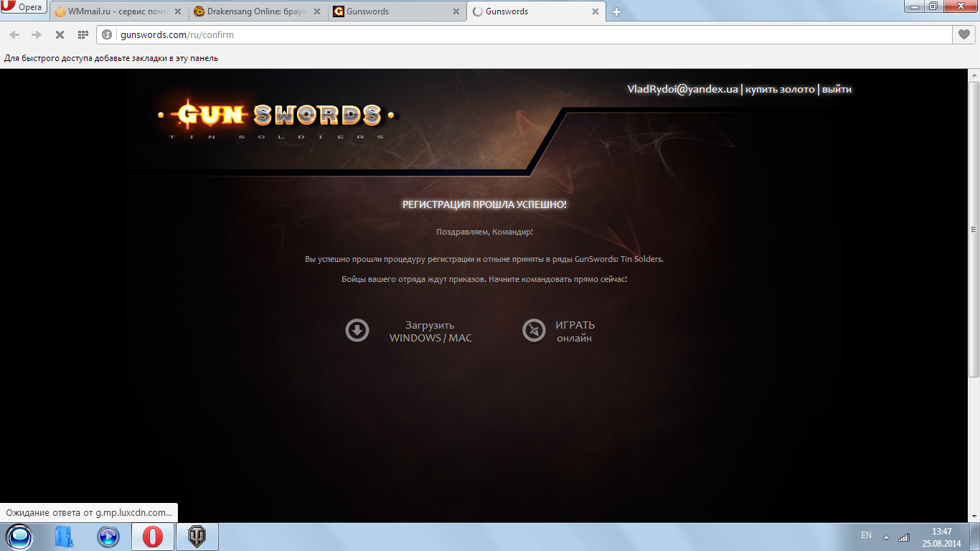The height and width of the screenshot is (551, 980).
Task: Click the scrollbar up arrow
Action: (x=974, y=75)
